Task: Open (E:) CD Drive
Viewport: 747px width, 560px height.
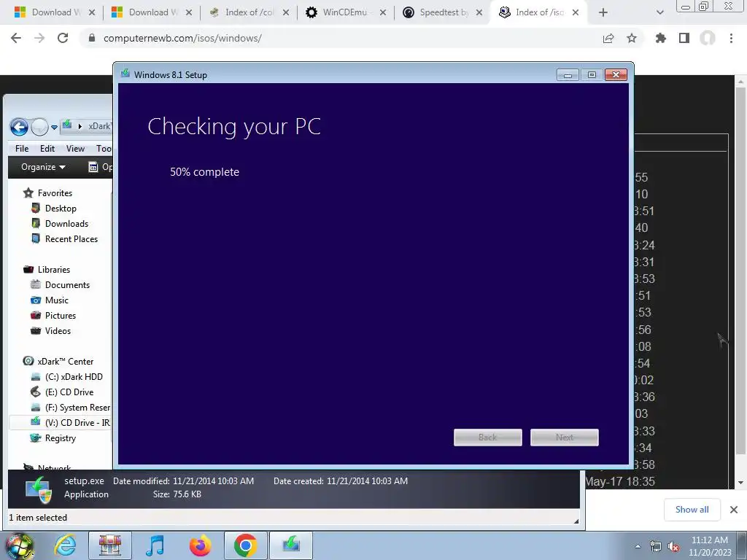Action: pyautogui.click(x=69, y=392)
